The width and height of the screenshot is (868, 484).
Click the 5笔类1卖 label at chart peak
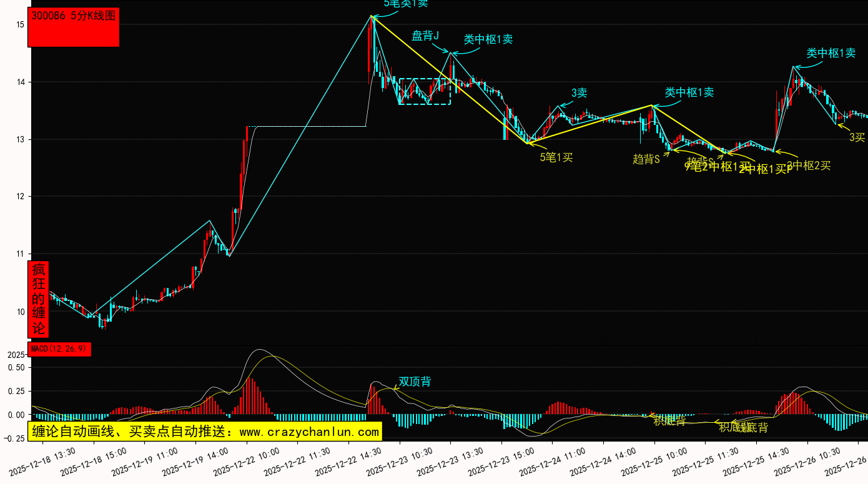tap(406, 4)
